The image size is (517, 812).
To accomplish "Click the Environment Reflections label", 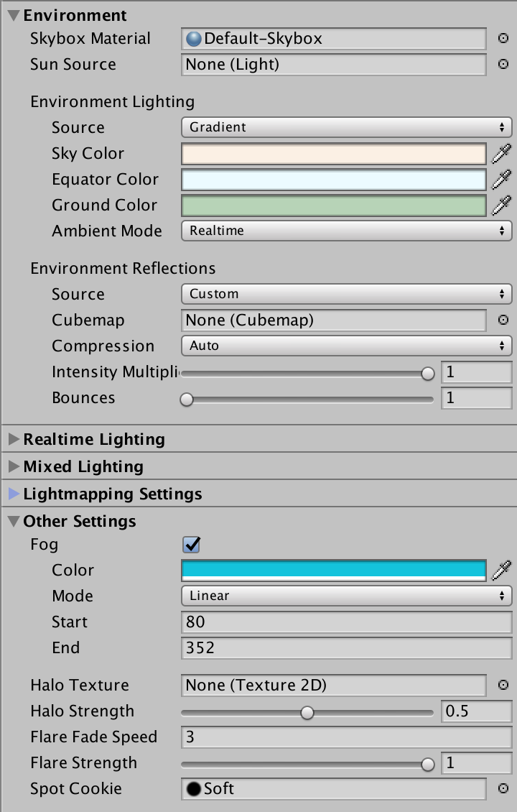I will [123, 268].
